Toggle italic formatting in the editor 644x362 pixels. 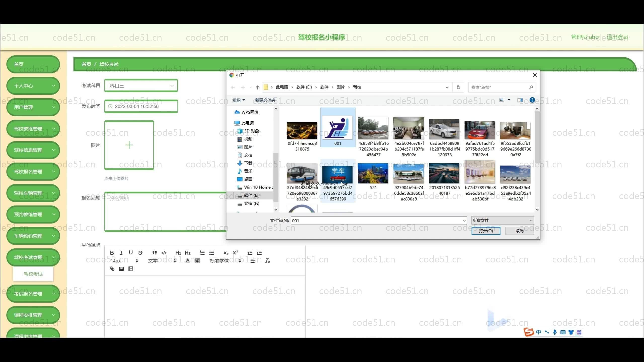pyautogui.click(x=121, y=253)
